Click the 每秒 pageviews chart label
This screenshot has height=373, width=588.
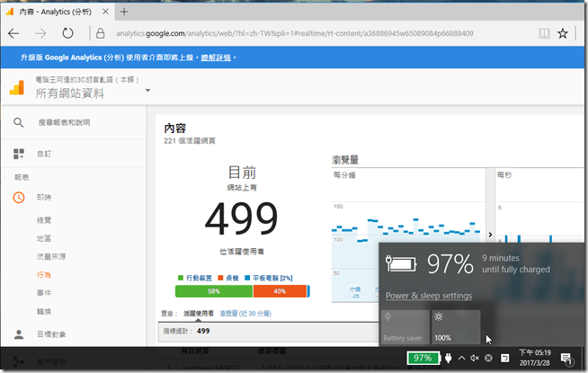click(x=504, y=174)
